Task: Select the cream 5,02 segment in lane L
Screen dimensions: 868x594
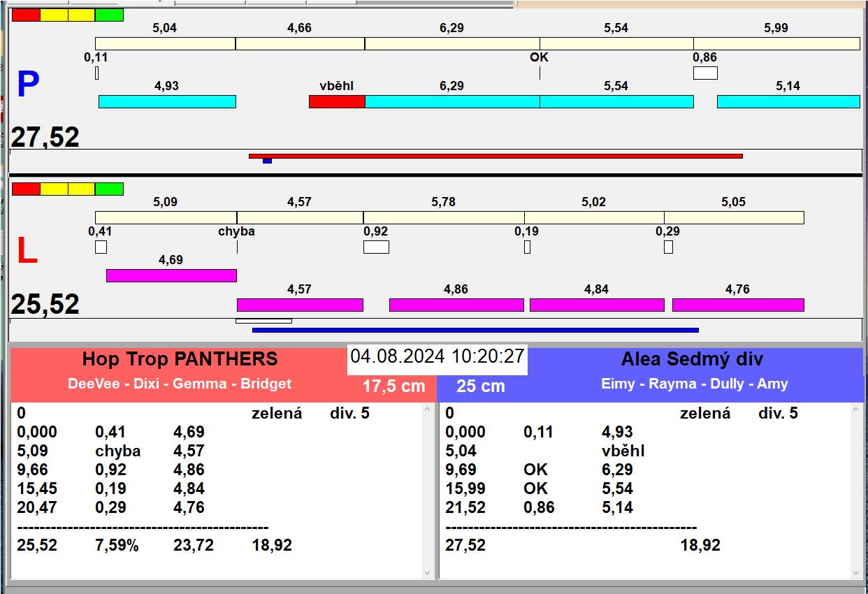Action: pyautogui.click(x=594, y=217)
